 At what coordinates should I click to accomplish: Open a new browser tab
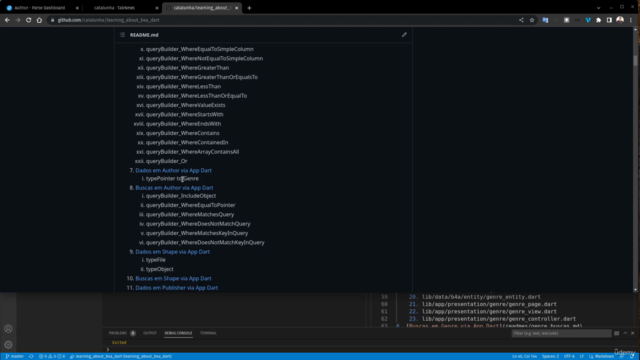tap(249, 8)
